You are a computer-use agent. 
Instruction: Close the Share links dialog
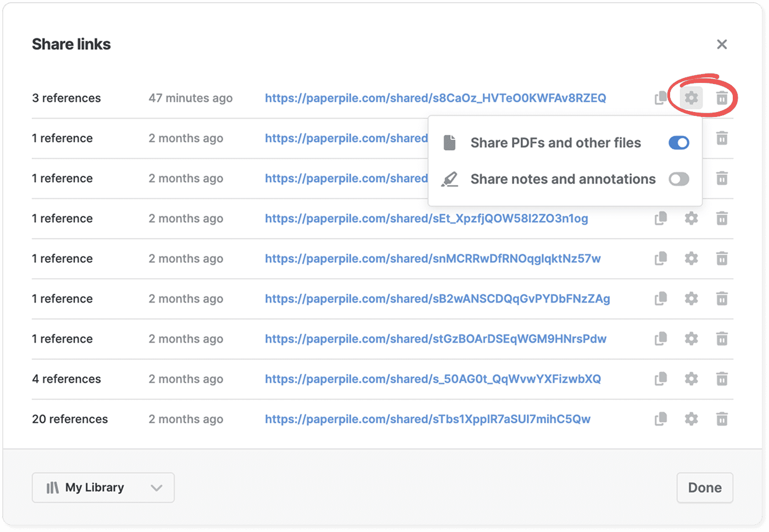tap(722, 44)
